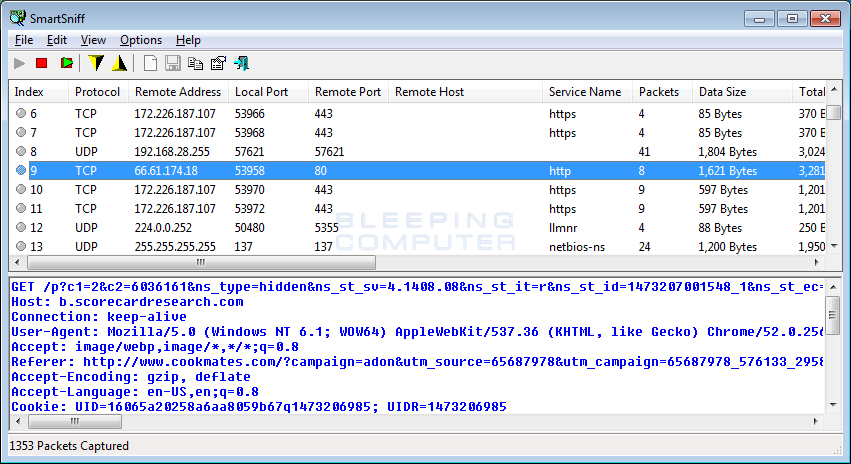Sort by the Packets column header
The width and height of the screenshot is (851, 464).
pos(662,92)
